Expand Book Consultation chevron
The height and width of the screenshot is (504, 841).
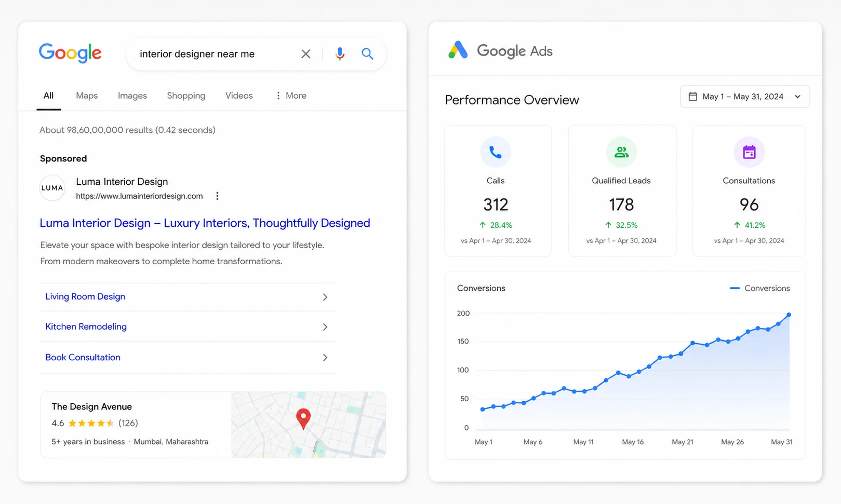click(325, 358)
